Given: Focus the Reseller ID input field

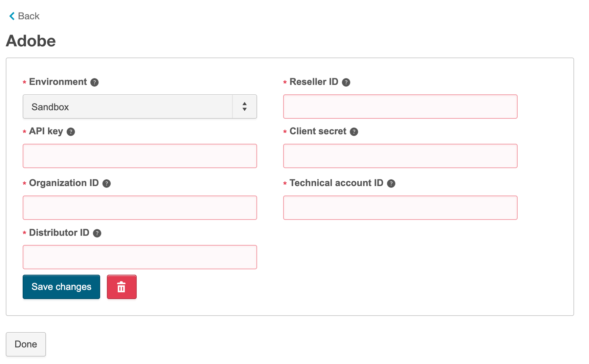Looking at the screenshot, I should [400, 107].
